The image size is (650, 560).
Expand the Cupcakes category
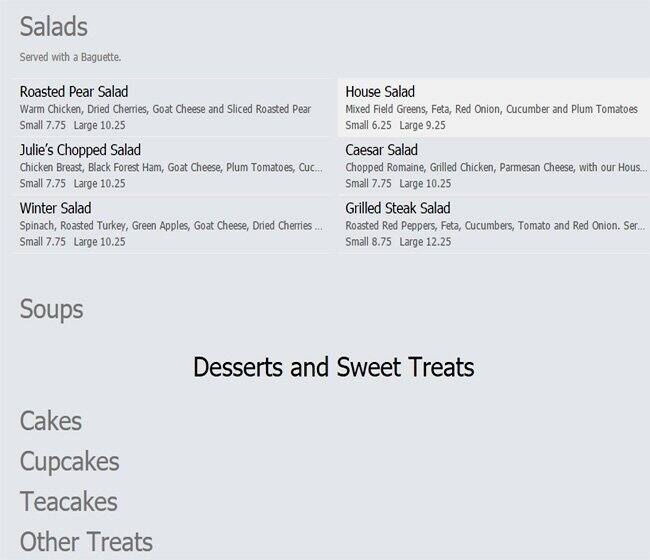pyautogui.click(x=70, y=462)
